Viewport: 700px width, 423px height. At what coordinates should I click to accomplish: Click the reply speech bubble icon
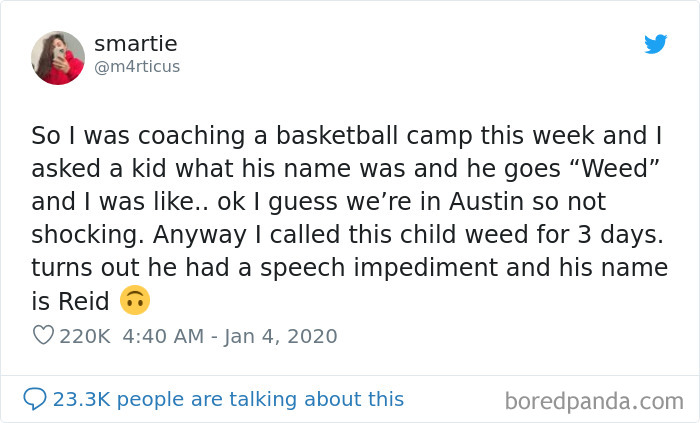[35, 399]
